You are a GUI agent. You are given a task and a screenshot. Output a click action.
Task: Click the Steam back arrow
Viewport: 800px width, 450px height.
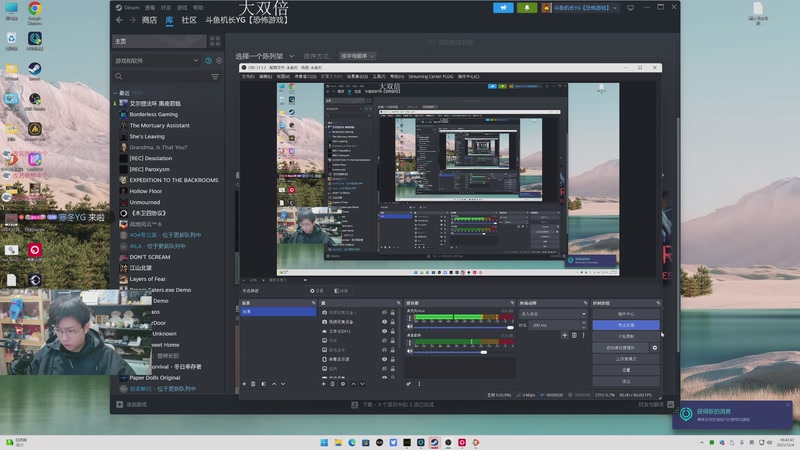119,19
